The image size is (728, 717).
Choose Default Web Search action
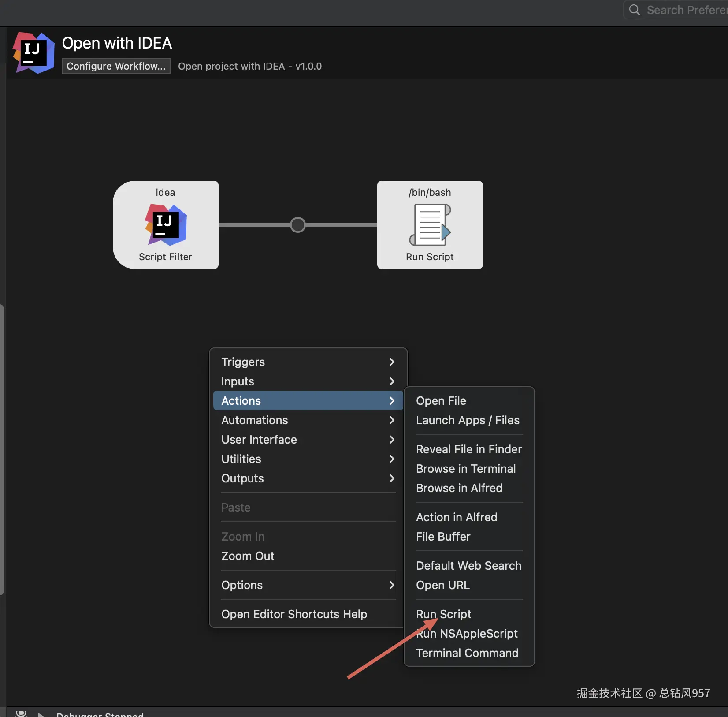[x=469, y=566]
